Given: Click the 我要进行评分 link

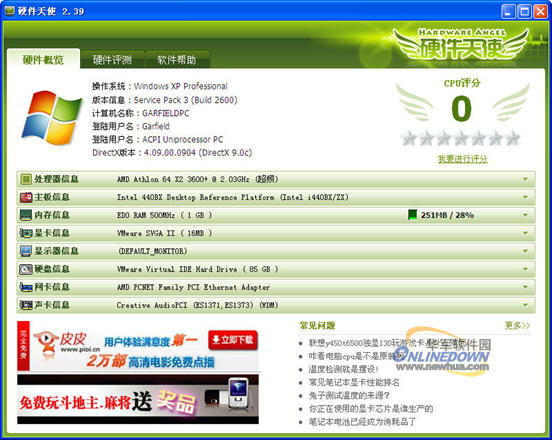Looking at the screenshot, I should click(x=462, y=159).
